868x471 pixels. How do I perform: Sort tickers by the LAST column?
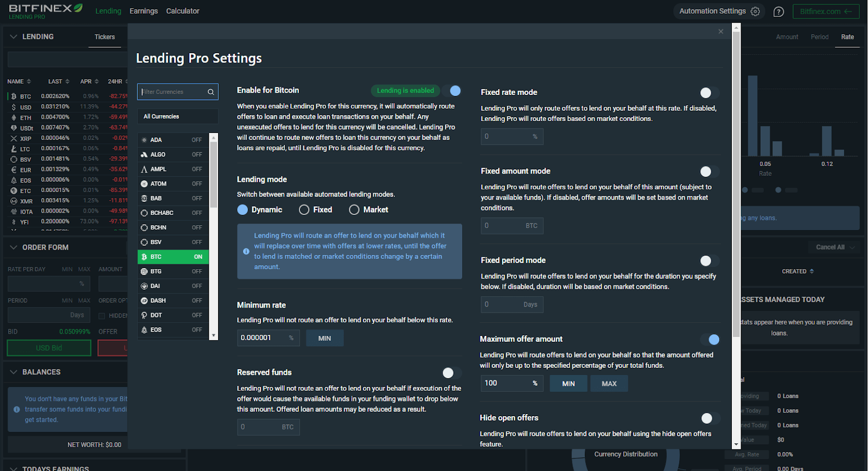pyautogui.click(x=59, y=81)
